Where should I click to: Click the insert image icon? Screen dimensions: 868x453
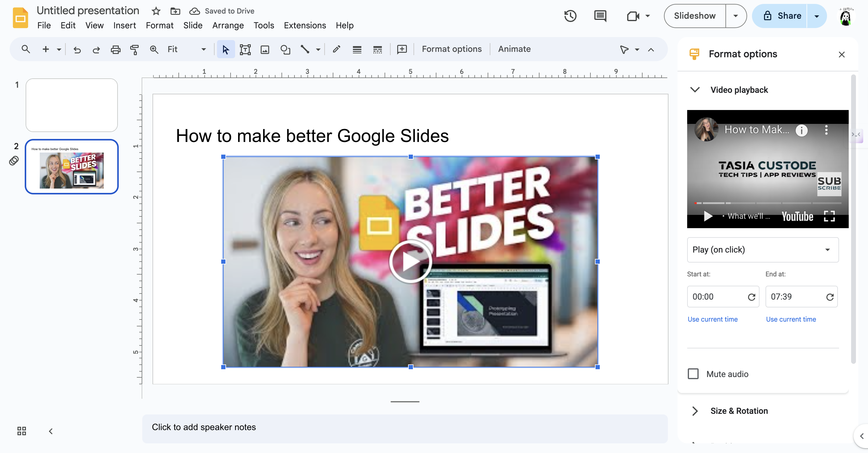pyautogui.click(x=265, y=49)
